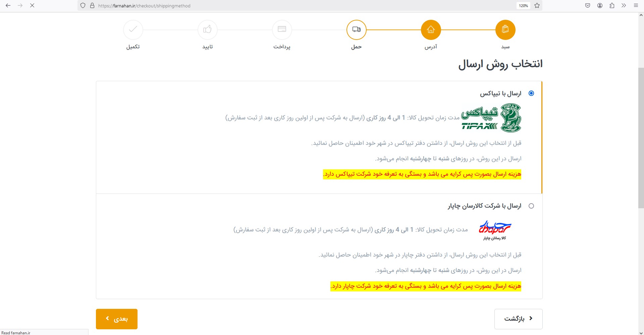Image resolution: width=644 pixels, height=335 pixels.
Task: Click the Chapar logo image
Action: pyautogui.click(x=494, y=230)
